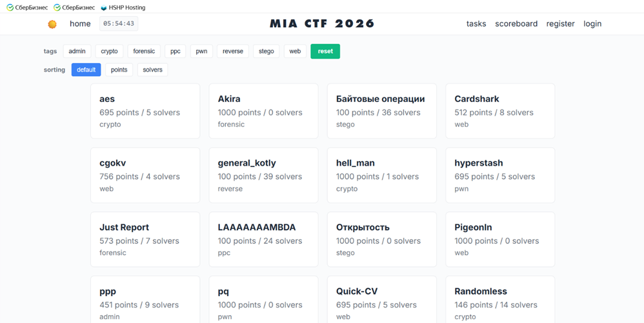
Task: Open the Cardshark task card
Action: pyautogui.click(x=500, y=112)
